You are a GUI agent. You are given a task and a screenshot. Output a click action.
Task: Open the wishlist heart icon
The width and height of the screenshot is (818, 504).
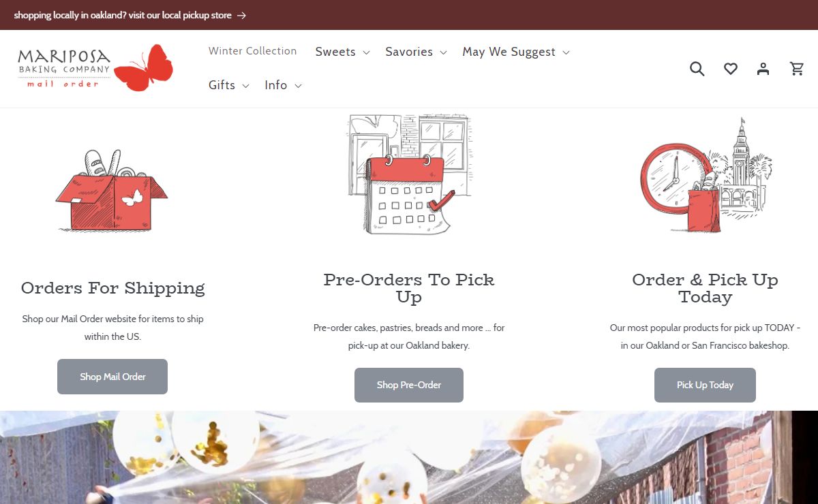tap(731, 69)
